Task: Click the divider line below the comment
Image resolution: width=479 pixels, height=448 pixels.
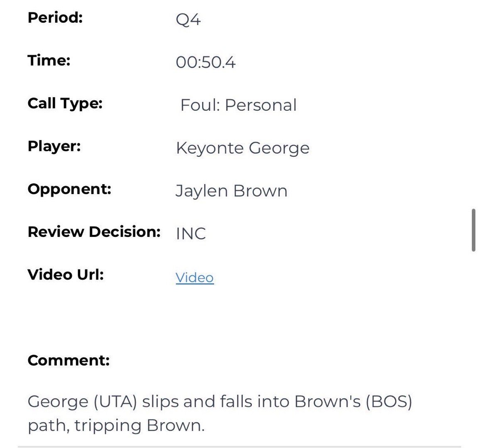Action: click(x=239, y=446)
